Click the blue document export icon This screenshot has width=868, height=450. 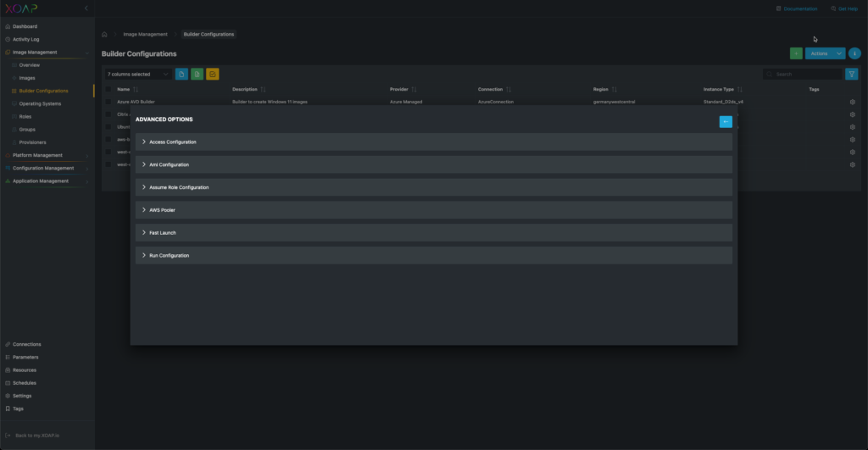tap(181, 75)
